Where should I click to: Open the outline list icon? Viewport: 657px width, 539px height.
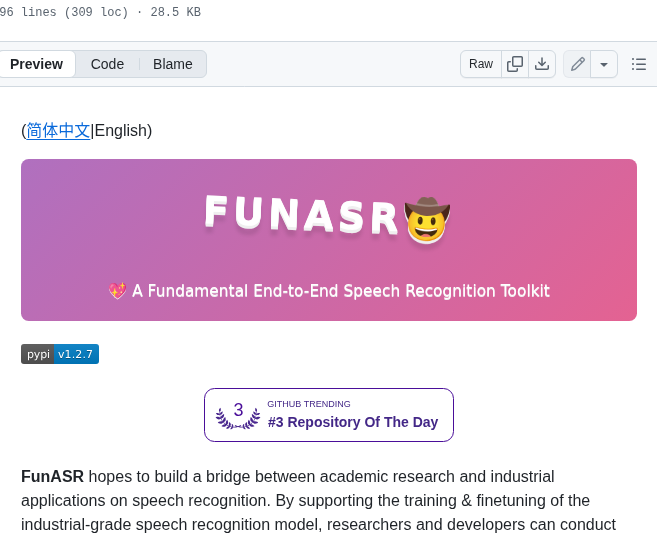pyautogui.click(x=639, y=64)
